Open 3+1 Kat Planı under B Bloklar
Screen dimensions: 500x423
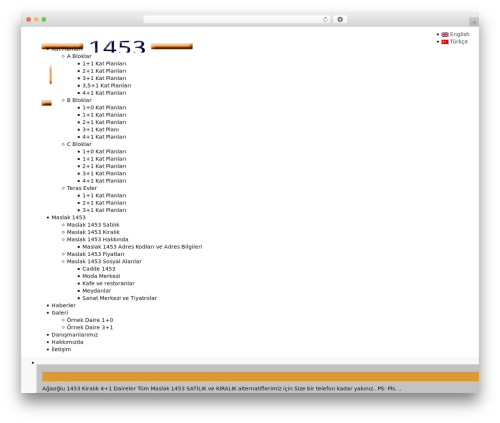point(101,130)
